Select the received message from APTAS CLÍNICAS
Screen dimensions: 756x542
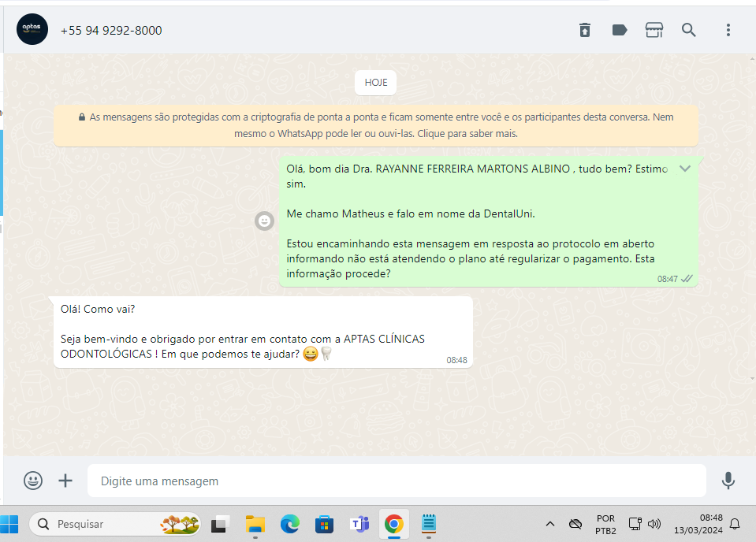[263, 332]
